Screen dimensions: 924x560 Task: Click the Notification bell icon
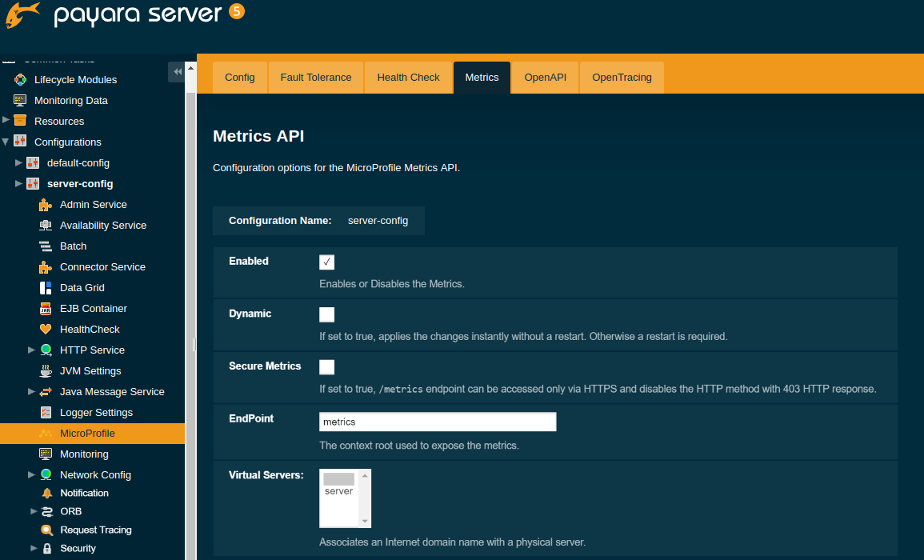coord(47,493)
